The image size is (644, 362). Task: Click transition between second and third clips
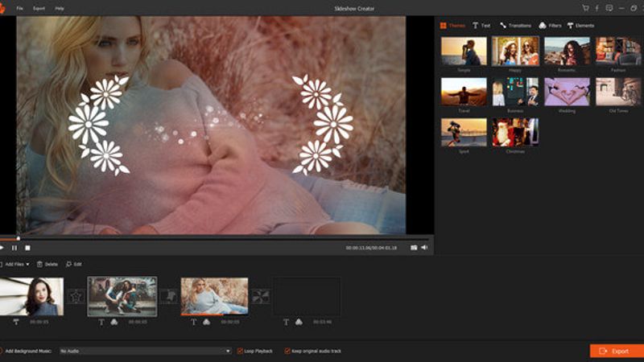[x=169, y=296]
